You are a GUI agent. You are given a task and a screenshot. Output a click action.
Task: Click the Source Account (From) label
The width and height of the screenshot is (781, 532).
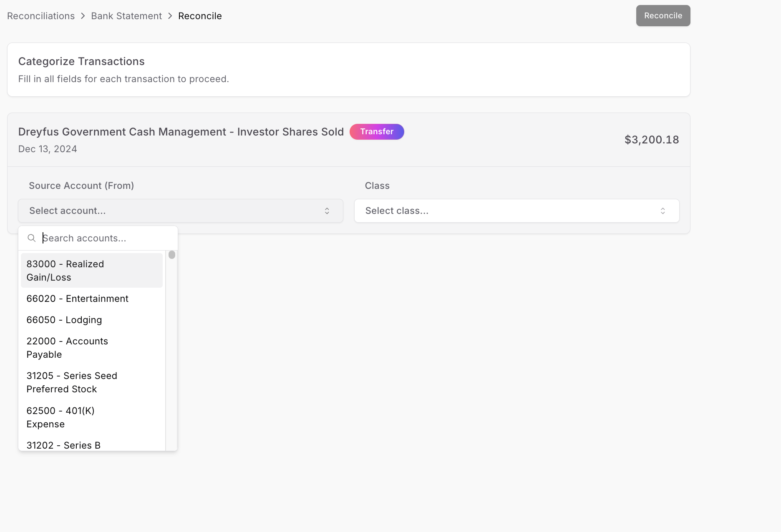(x=81, y=186)
